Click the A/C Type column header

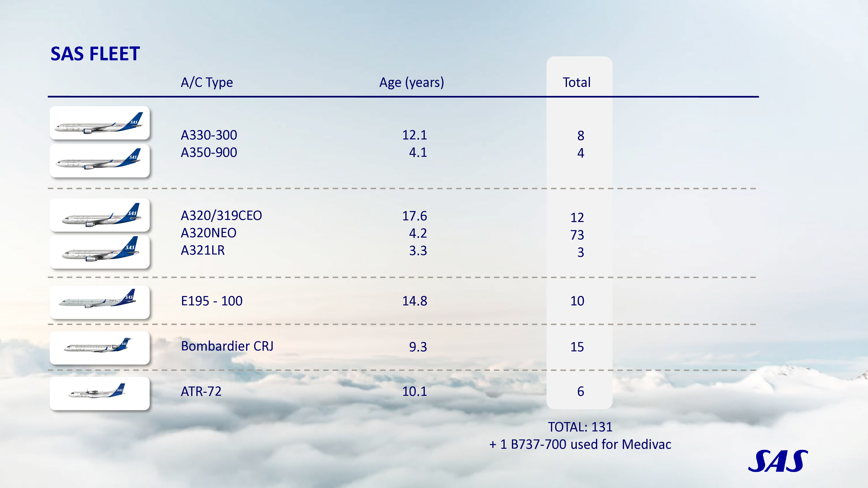pos(207,82)
